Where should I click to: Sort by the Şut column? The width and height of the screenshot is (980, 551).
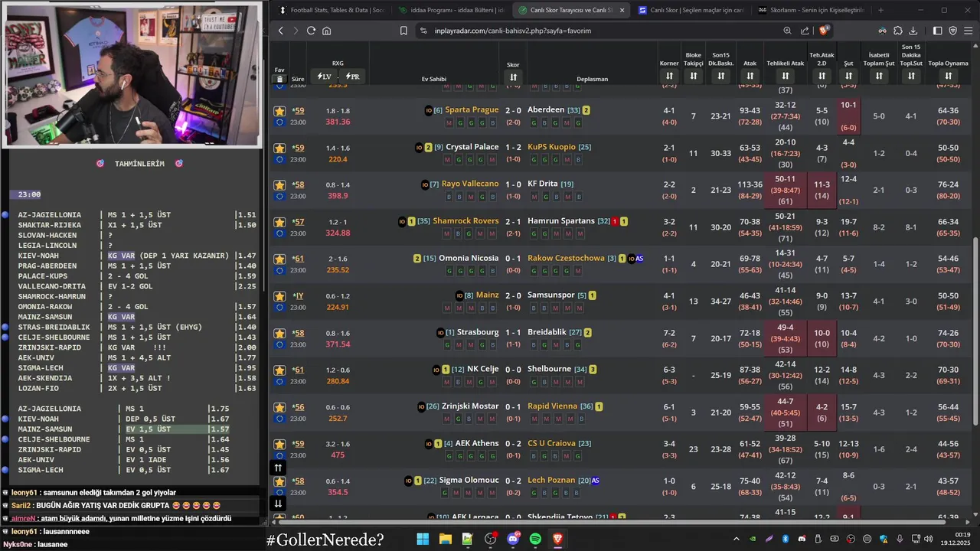click(x=848, y=76)
